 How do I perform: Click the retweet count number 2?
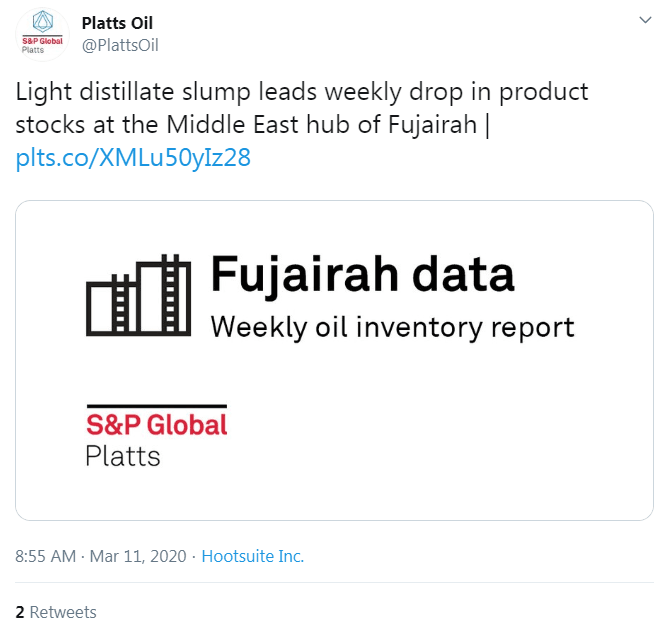[20, 612]
